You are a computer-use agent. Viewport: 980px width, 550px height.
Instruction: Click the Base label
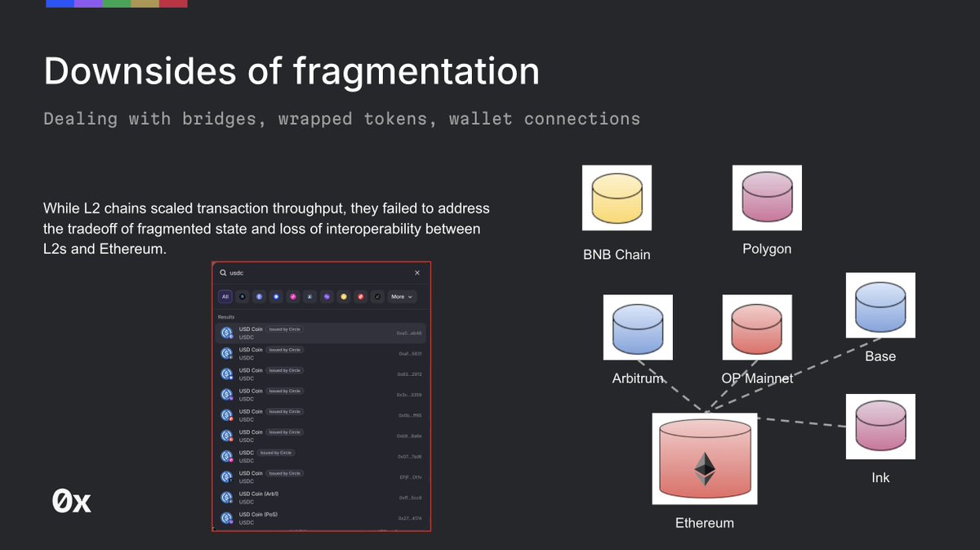(880, 356)
